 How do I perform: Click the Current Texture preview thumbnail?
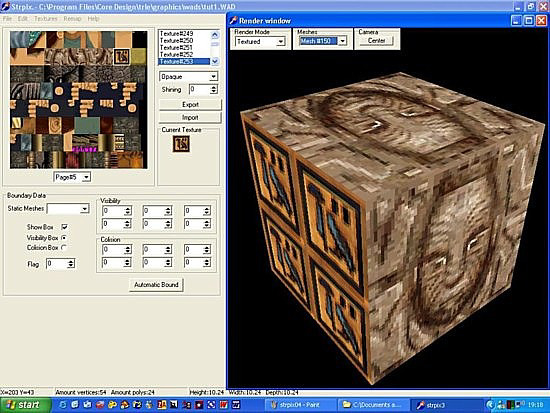click(x=181, y=144)
